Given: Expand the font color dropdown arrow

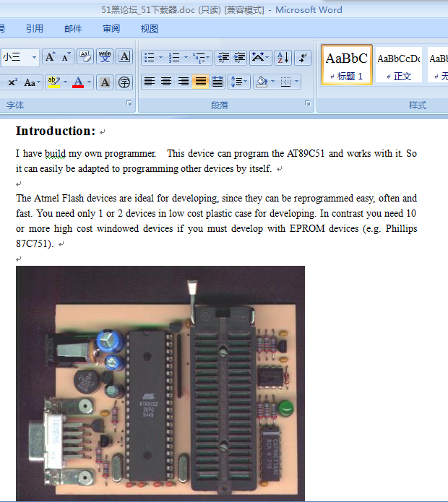Looking at the screenshot, I should (x=90, y=82).
